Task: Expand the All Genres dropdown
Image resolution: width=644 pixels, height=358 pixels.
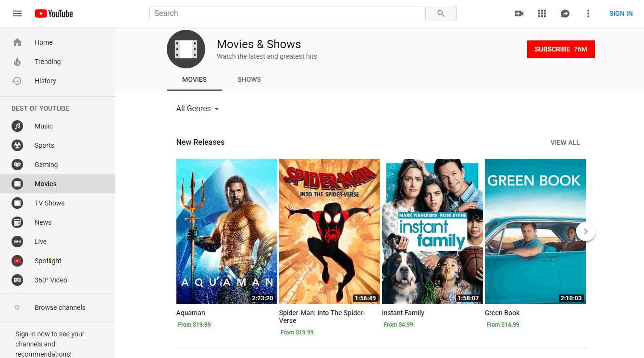Action: tap(198, 109)
